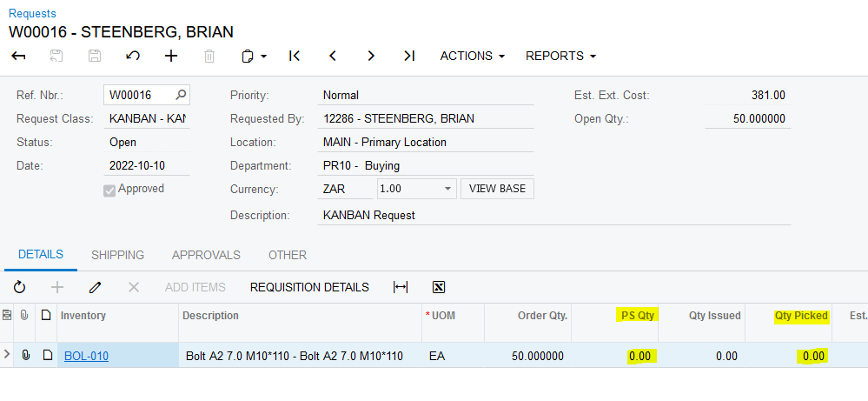The image size is (868, 401).
Task: Click the back arrow toolbar icon
Action: 18,56
